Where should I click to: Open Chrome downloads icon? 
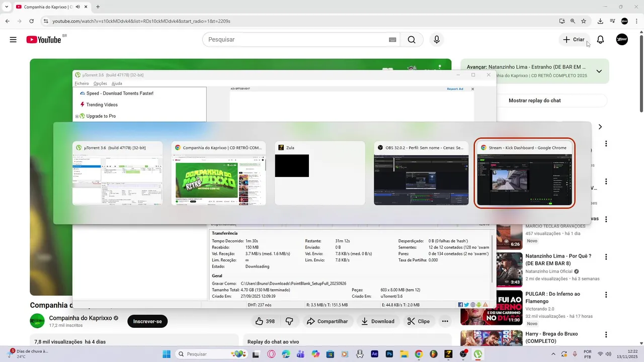[x=600, y=21]
